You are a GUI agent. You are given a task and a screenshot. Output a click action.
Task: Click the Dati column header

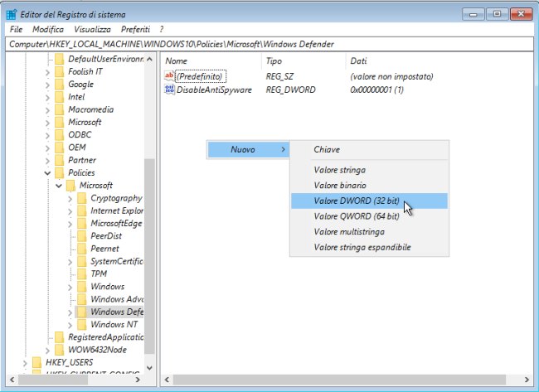(358, 60)
